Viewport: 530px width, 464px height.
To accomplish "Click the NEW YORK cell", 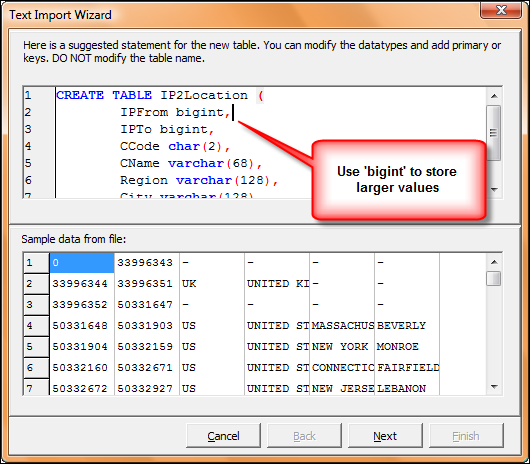I will point(342,346).
